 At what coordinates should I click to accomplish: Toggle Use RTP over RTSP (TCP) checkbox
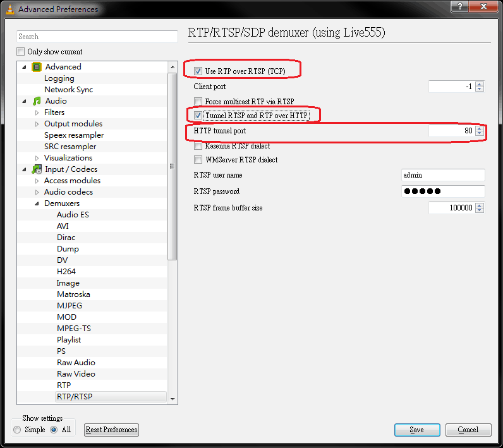click(198, 71)
